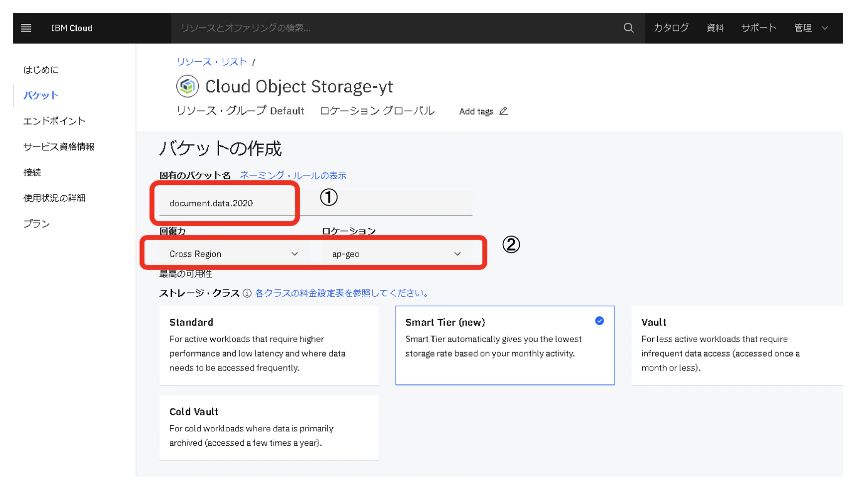
Task: Open the 回復力 Cross Region dropdown
Action: pyautogui.click(x=234, y=254)
